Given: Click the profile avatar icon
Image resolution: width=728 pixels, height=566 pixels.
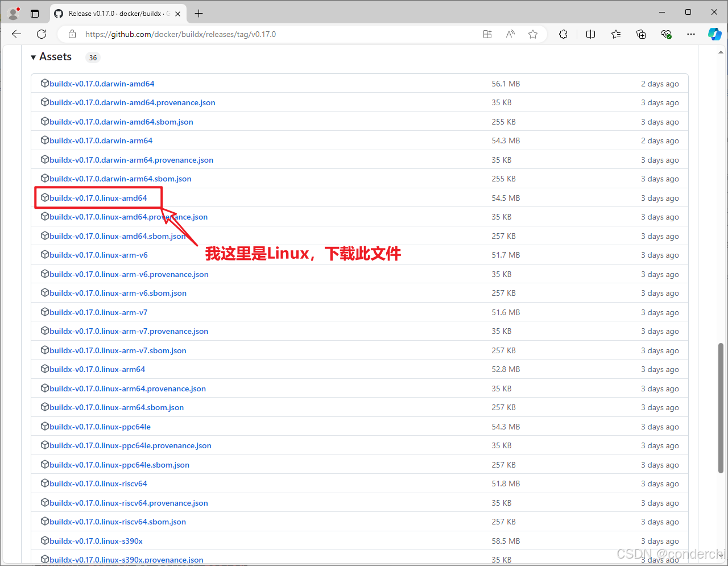Looking at the screenshot, I should coord(14,13).
